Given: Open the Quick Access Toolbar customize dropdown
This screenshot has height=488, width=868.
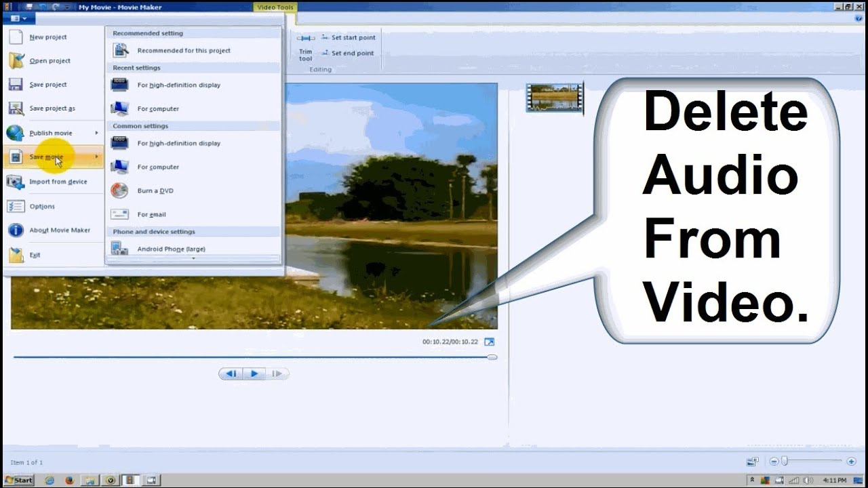Looking at the screenshot, I should tap(67, 7).
